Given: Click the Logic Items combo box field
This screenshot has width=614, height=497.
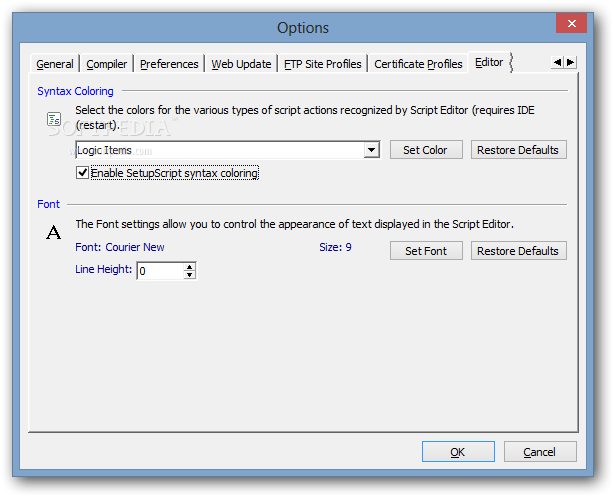Looking at the screenshot, I should click(x=228, y=150).
